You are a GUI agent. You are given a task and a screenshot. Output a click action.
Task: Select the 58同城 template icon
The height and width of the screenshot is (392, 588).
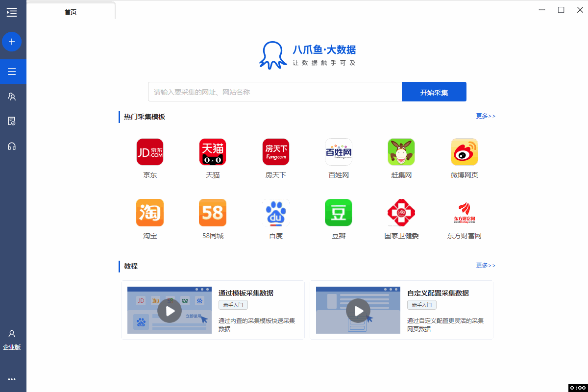(213, 213)
